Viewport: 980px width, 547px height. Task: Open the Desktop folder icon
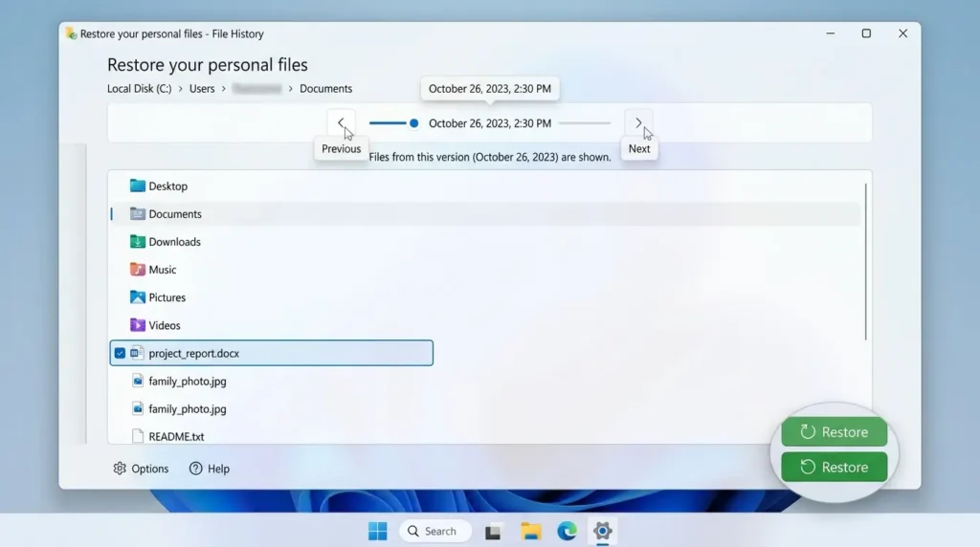(x=138, y=186)
